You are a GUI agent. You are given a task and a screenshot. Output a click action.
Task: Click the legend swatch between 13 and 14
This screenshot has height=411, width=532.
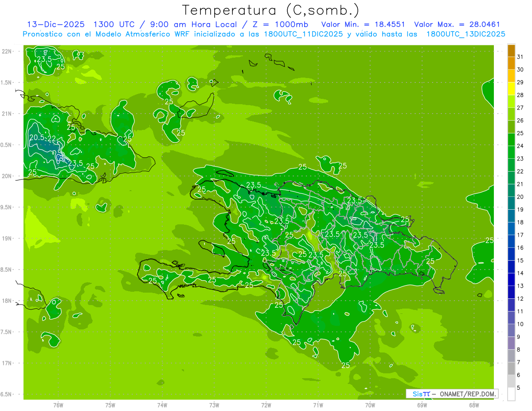pyautogui.click(x=511, y=280)
